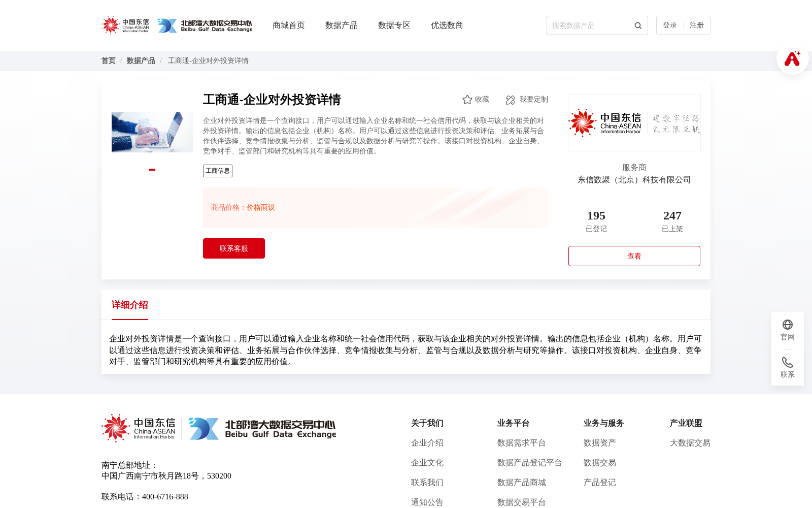Go to 首页 breadcrumb

(x=109, y=61)
